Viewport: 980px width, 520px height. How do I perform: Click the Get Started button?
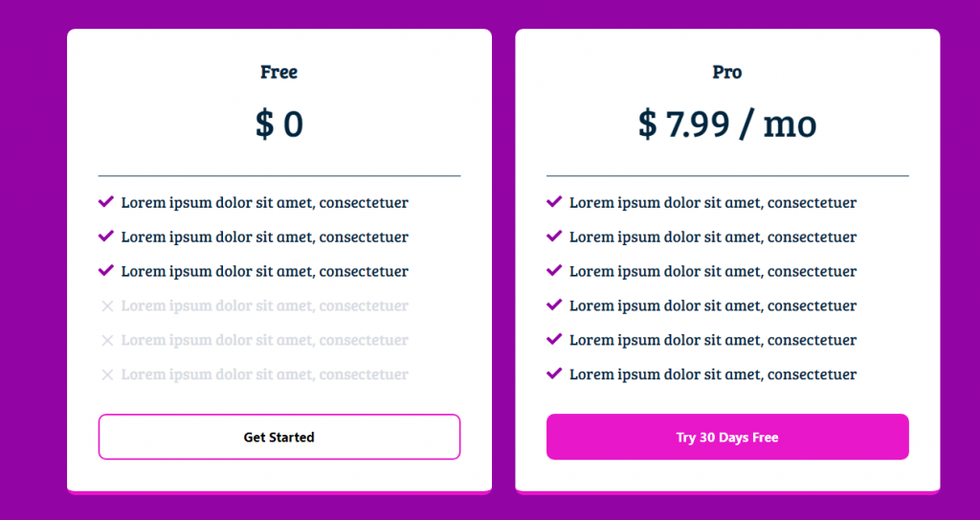(x=278, y=437)
